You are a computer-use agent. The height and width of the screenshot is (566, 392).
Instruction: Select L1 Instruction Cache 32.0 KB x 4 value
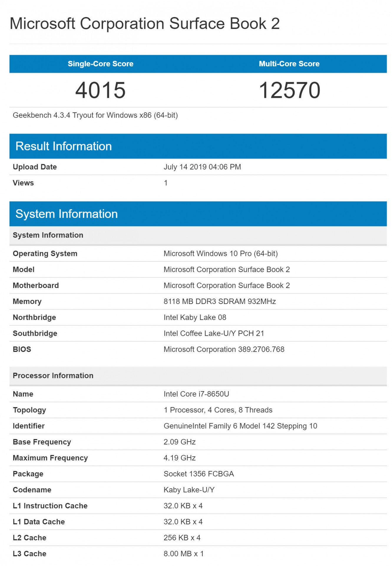[x=183, y=506]
